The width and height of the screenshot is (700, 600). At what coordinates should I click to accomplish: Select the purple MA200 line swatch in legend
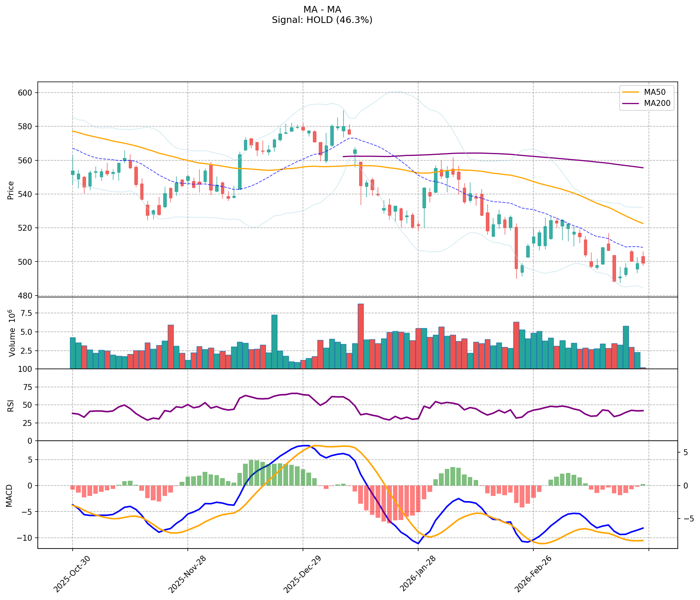pyautogui.click(x=631, y=104)
